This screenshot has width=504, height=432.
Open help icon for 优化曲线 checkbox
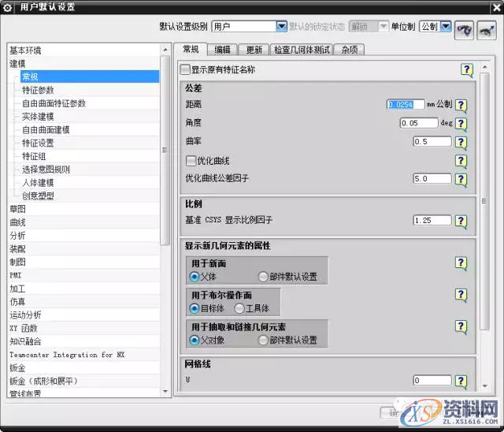461,160
